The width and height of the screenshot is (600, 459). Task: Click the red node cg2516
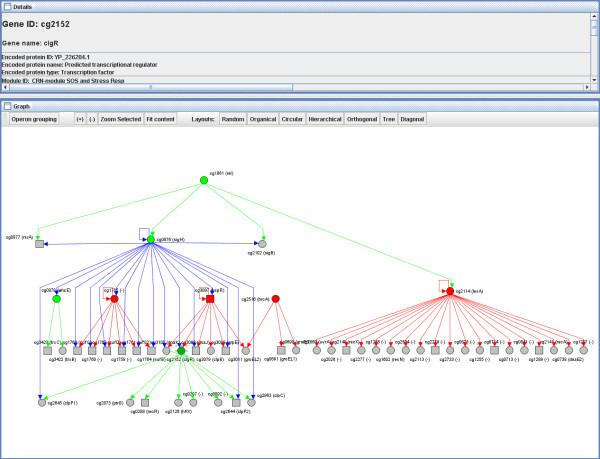(276, 298)
